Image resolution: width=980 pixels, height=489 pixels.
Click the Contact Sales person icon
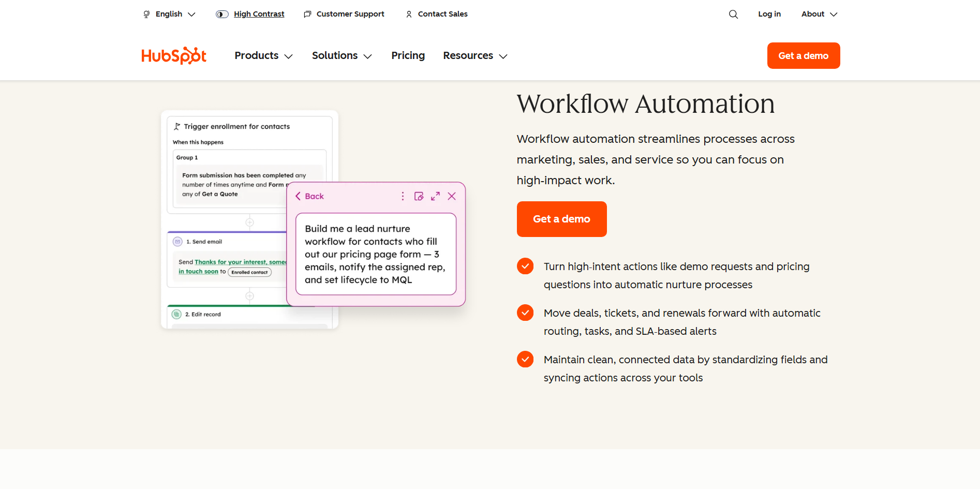click(409, 14)
